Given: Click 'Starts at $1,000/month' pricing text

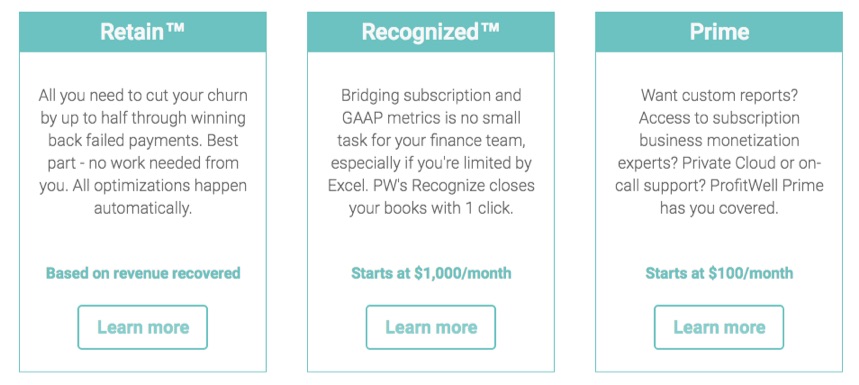Looking at the screenshot, I should click(431, 273).
